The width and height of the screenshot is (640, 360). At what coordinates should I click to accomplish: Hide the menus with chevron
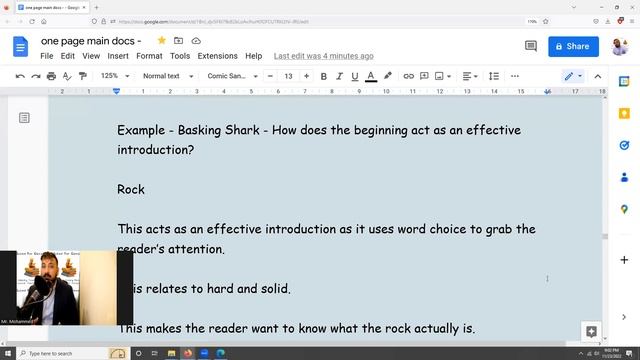coord(598,76)
